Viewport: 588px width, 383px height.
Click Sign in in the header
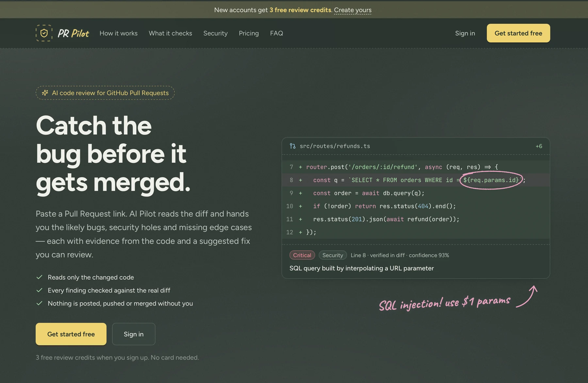pos(465,33)
